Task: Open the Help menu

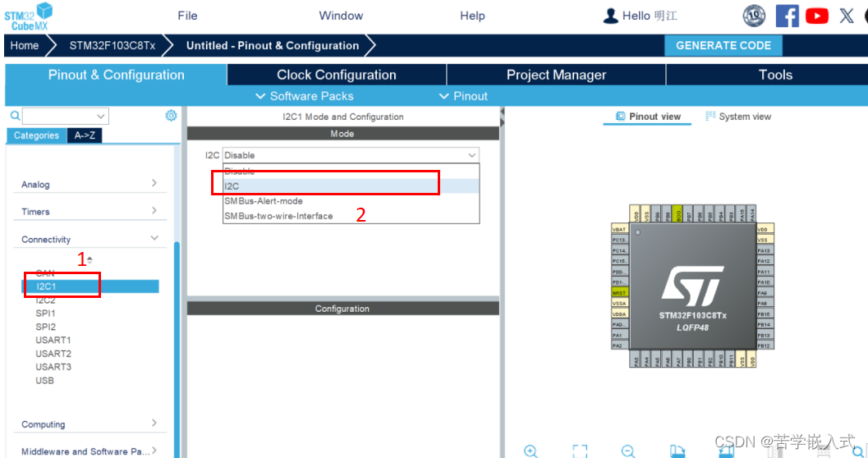Action: point(472,16)
